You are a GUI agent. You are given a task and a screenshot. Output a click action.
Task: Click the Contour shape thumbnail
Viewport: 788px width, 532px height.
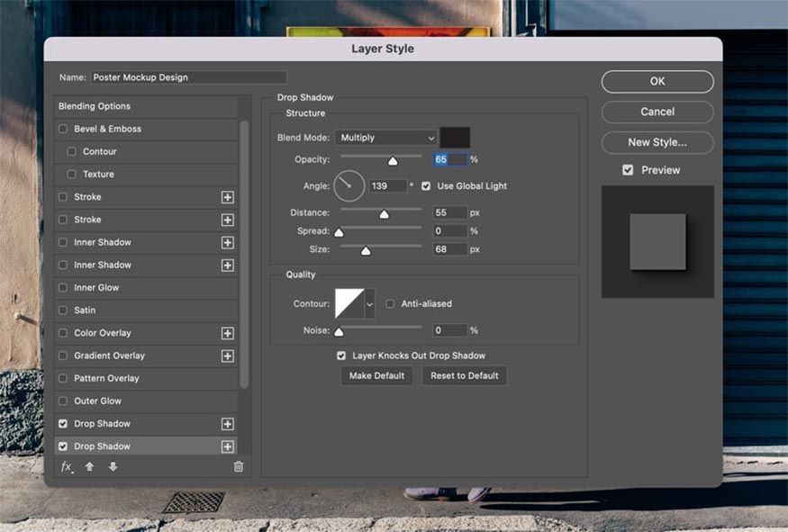349,303
